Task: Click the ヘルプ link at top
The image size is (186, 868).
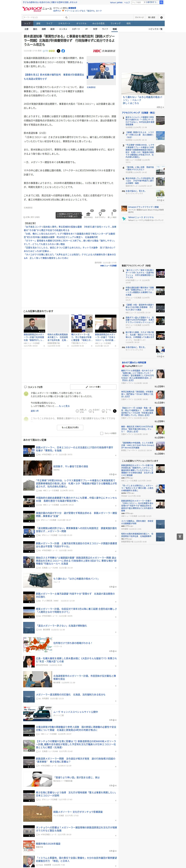Action: point(127,2)
